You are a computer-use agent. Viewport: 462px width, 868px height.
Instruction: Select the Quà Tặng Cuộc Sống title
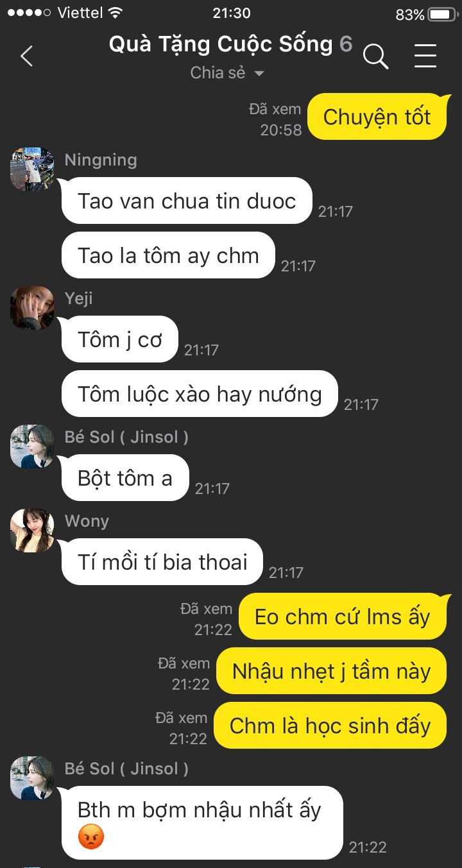coord(221,44)
